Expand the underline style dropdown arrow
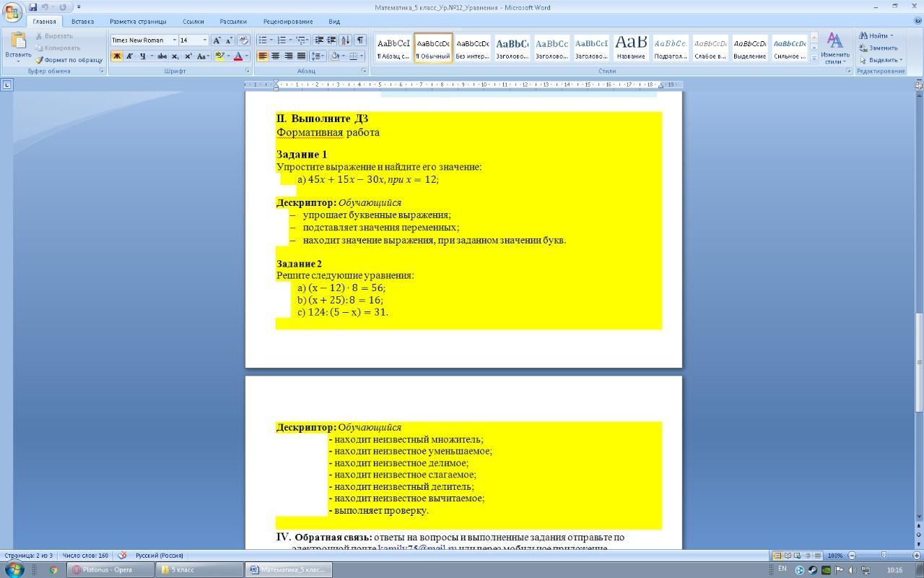This screenshot has width=924, height=578. pos(152,56)
